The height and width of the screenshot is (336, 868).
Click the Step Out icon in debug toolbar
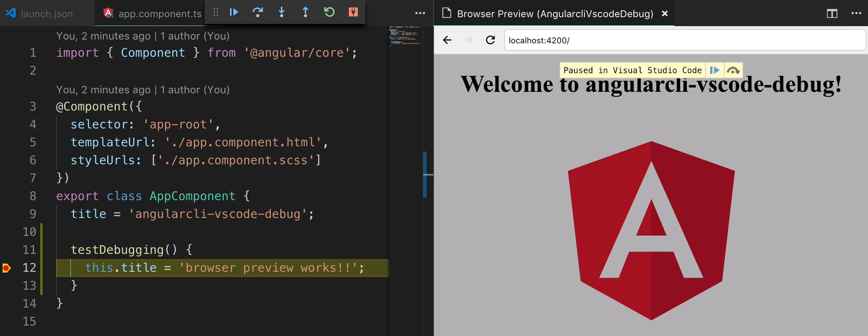[x=305, y=12]
